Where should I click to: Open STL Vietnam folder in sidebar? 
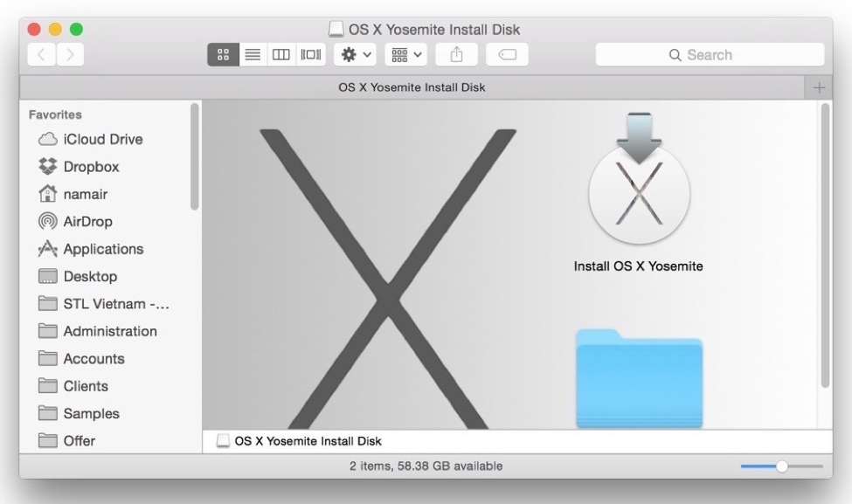pos(104,304)
